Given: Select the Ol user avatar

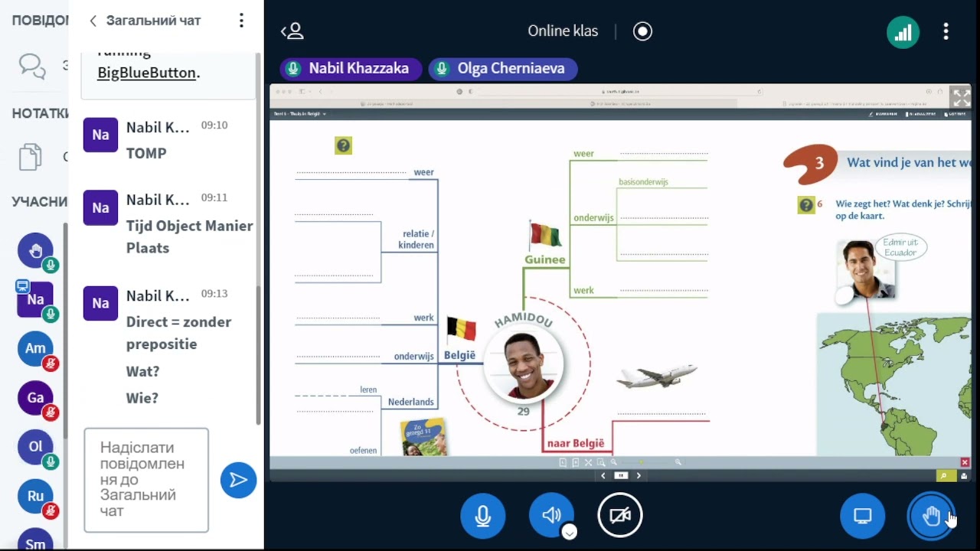Looking at the screenshot, I should click(x=35, y=447).
